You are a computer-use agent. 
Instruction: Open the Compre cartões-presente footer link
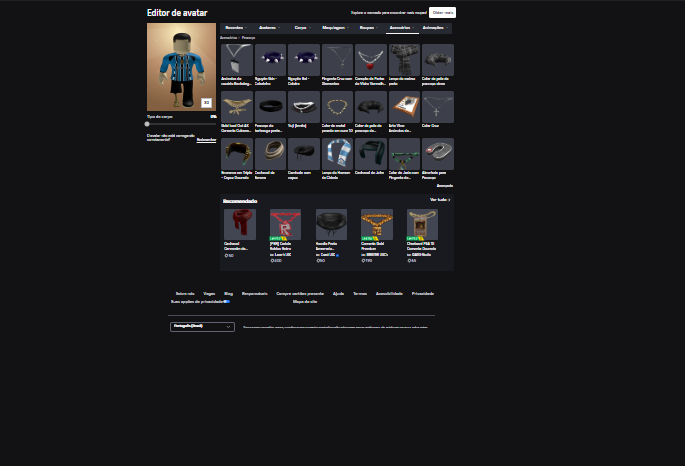point(300,293)
